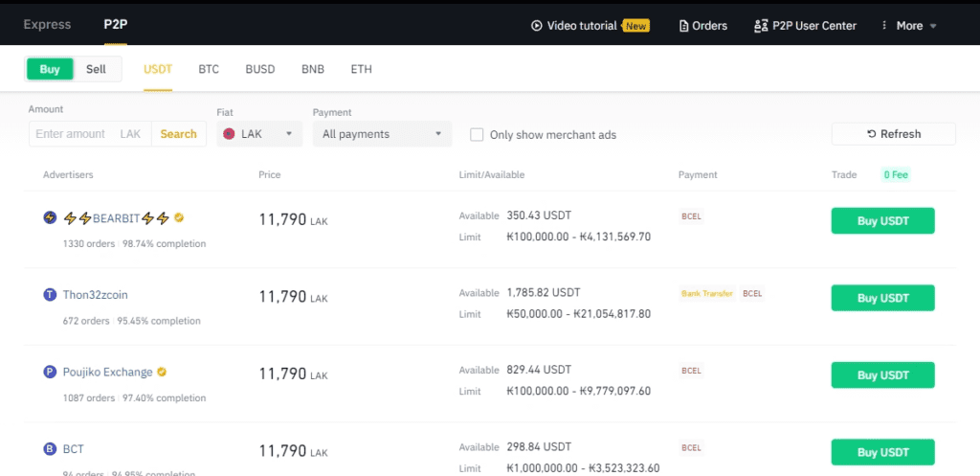The image size is (980, 476).
Task: Click Poujiko Exchange avatar icon
Action: (50, 373)
